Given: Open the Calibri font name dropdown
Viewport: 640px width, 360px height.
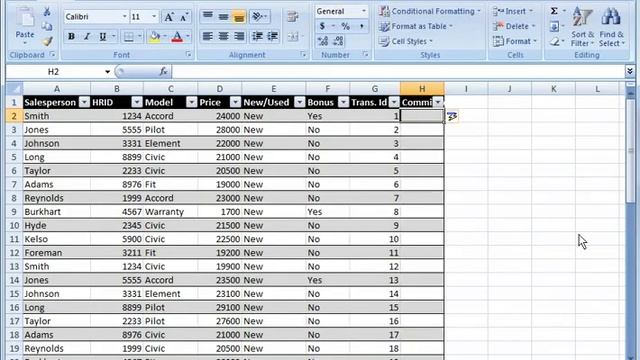Looking at the screenshot, I should tap(124, 17).
